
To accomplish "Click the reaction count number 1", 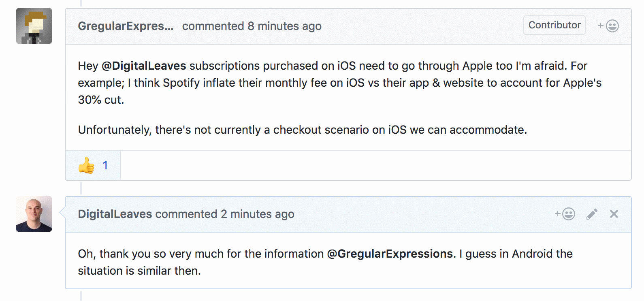I will (x=105, y=165).
